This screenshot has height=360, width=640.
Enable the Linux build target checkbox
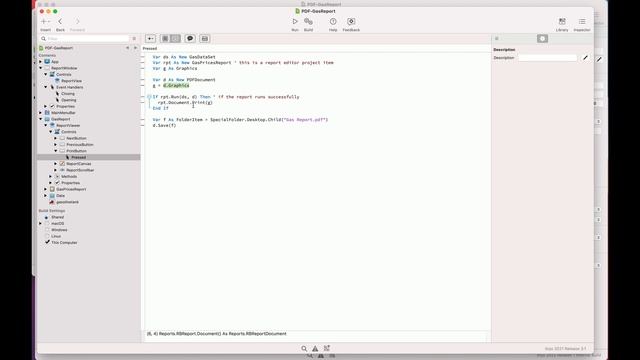pyautogui.click(x=47, y=236)
